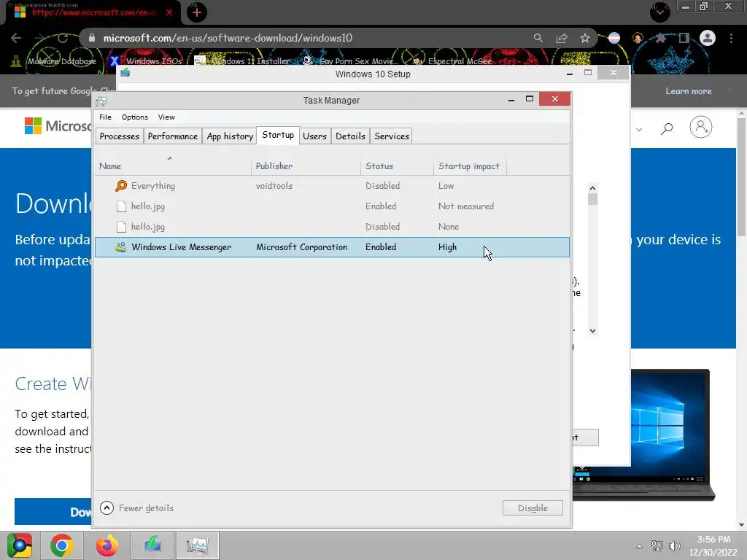Screen dimensions: 747x560
Task: Bookmark this page with star icon
Action: pyautogui.click(x=585, y=38)
